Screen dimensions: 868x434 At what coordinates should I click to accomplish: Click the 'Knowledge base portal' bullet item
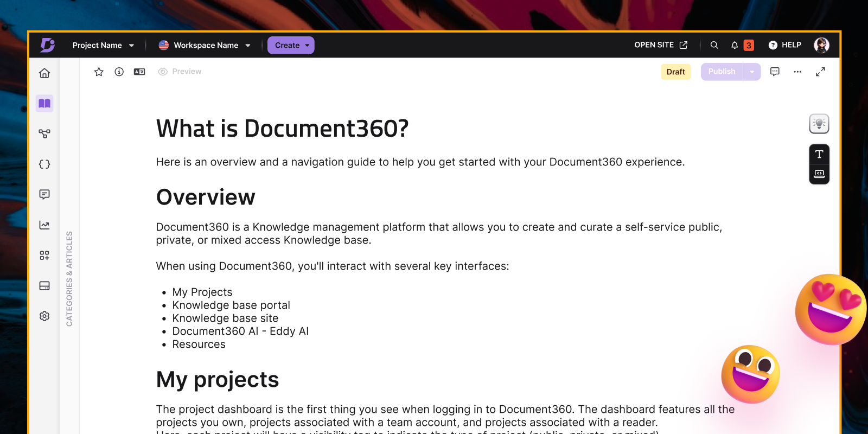[x=231, y=305]
